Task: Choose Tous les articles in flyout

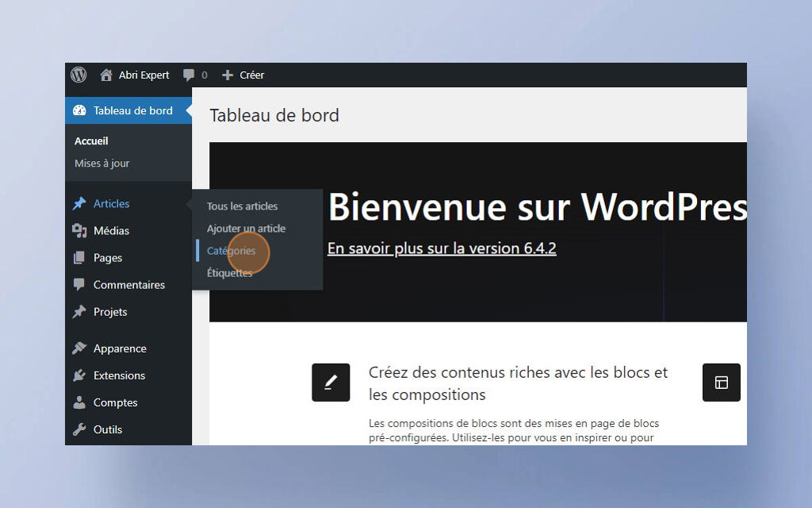Action: click(x=243, y=206)
